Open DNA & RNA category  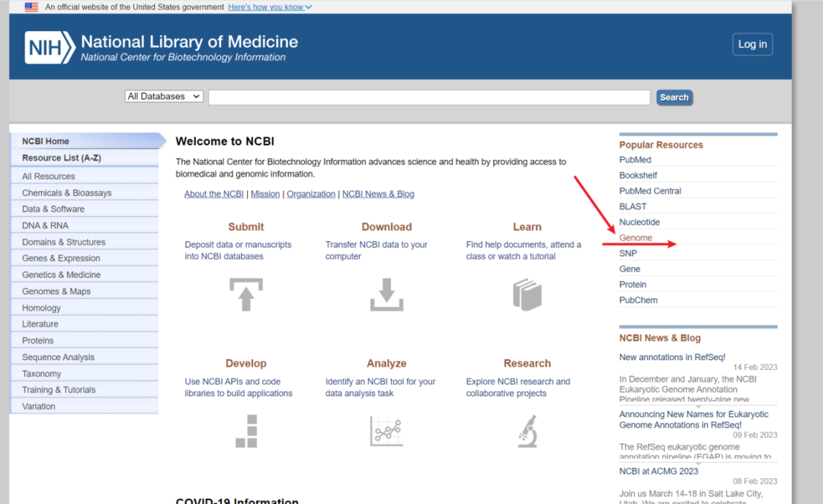(x=85, y=225)
